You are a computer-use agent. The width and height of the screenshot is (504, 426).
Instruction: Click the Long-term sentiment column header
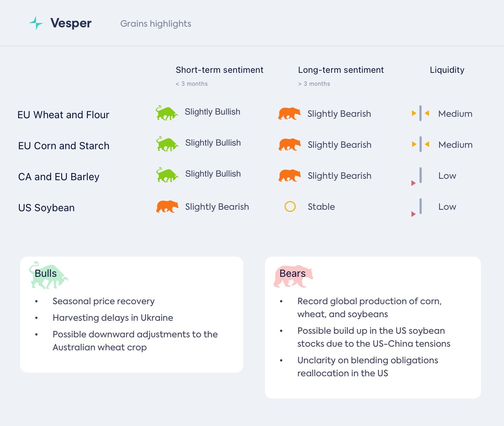(341, 70)
